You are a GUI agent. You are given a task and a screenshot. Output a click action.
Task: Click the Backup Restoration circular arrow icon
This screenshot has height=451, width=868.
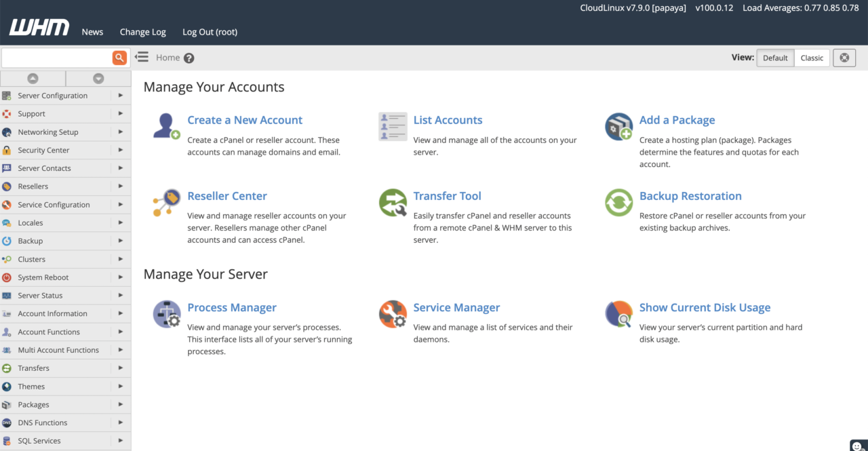pos(618,202)
